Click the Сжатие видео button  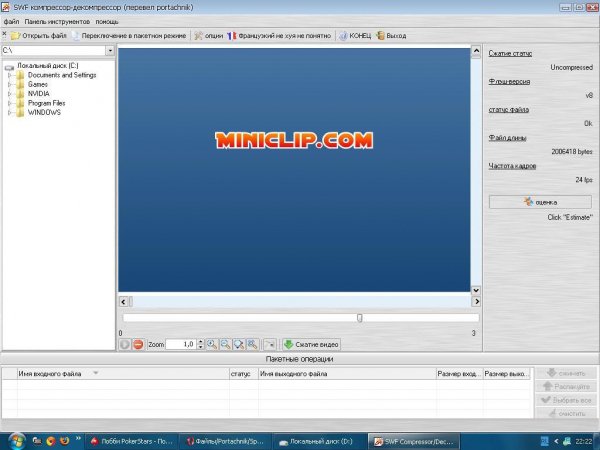[311, 344]
